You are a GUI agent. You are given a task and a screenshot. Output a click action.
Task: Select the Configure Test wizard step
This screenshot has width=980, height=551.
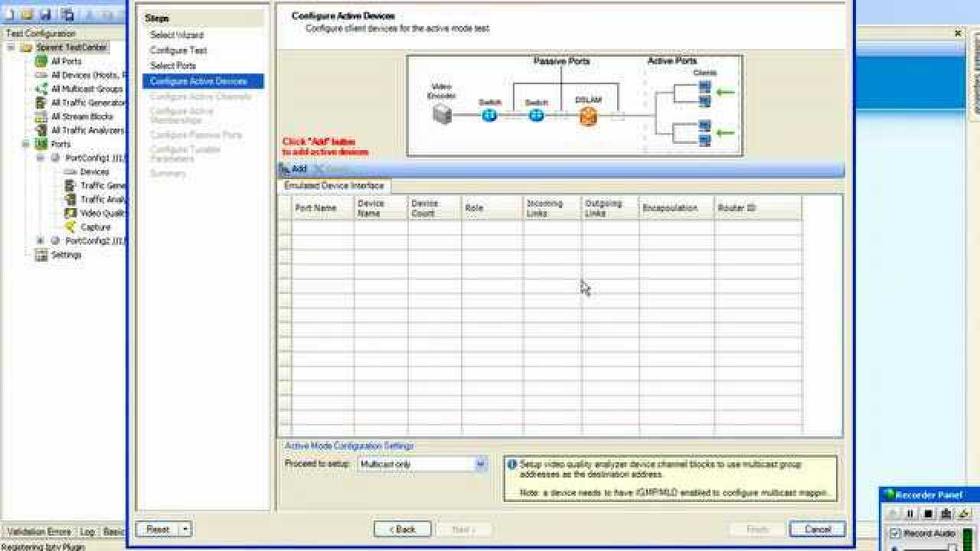178,51
